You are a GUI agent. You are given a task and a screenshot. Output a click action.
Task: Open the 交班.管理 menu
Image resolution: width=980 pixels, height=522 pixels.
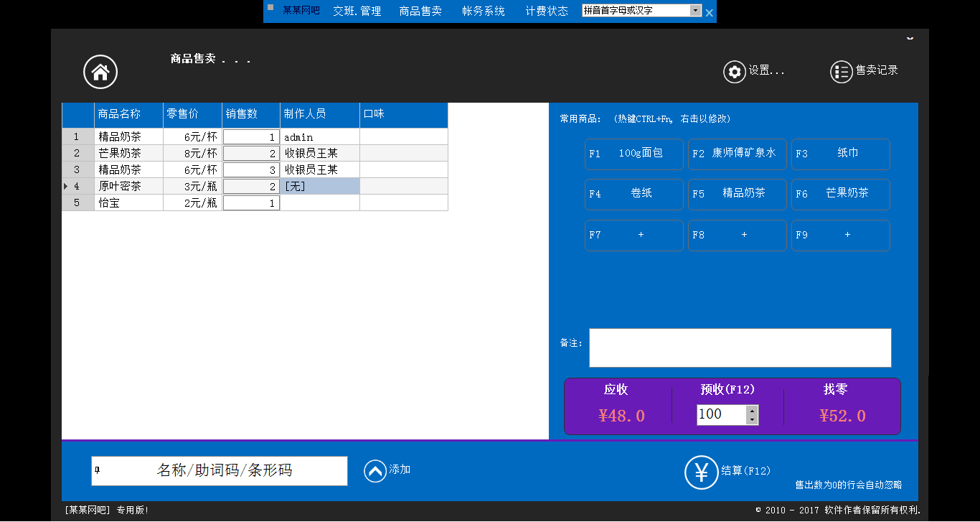[357, 11]
